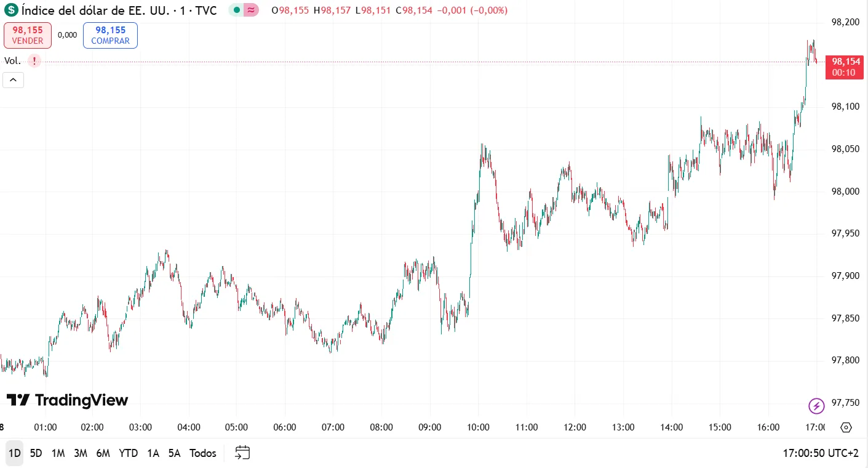
Task: Show the Todos full range
Action: click(203, 453)
